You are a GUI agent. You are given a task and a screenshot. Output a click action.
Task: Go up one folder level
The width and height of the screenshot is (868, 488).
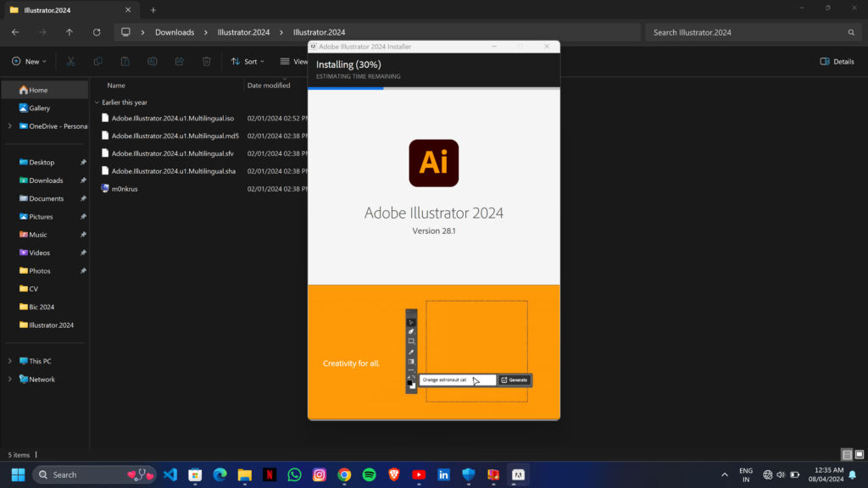pyautogui.click(x=70, y=32)
